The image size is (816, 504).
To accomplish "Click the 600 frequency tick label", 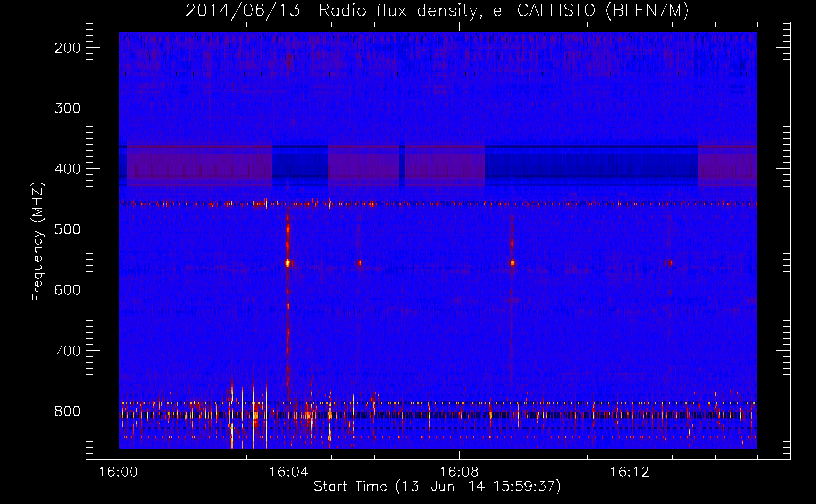I will [x=67, y=290].
